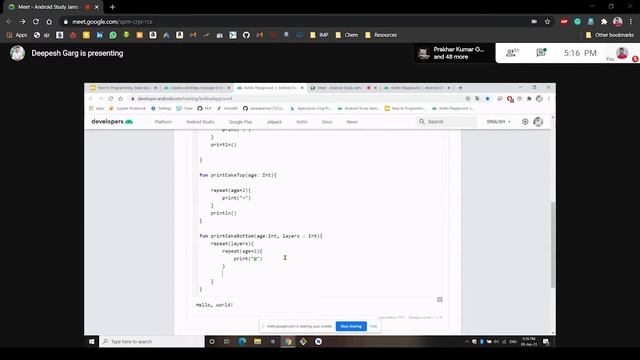Viewport: 640px width, 360px height.
Task: Click the forward navigation arrow
Action: point(22,22)
